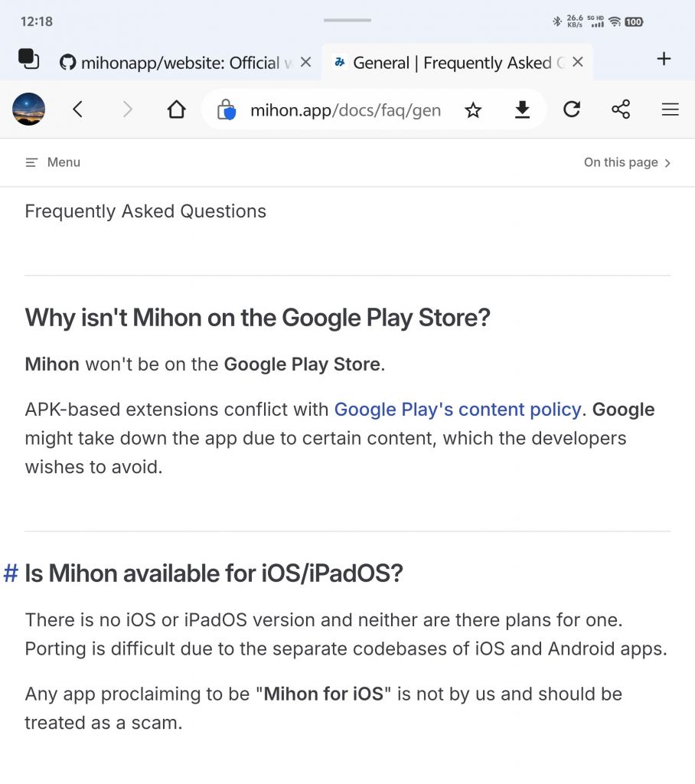Click the profile avatar picture
695x784 pixels.
point(29,109)
